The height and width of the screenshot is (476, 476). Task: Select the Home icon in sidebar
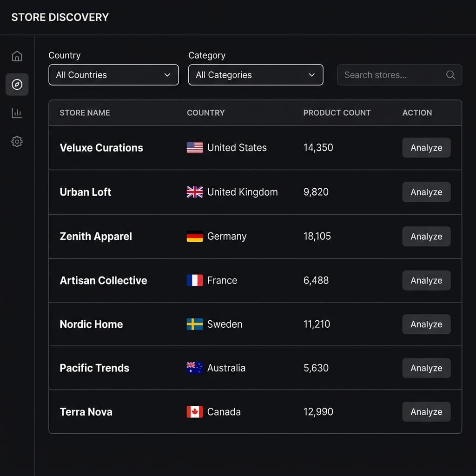coord(17,56)
